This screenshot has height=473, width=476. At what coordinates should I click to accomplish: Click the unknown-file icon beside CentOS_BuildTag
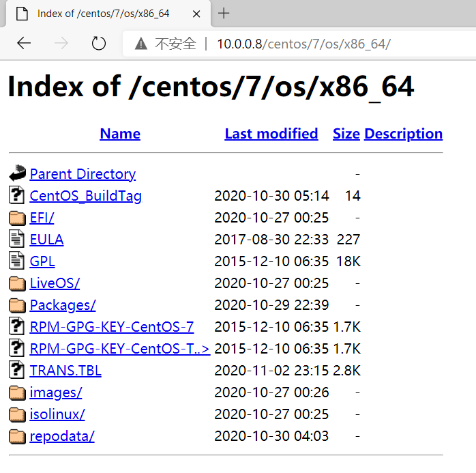[x=16, y=195]
